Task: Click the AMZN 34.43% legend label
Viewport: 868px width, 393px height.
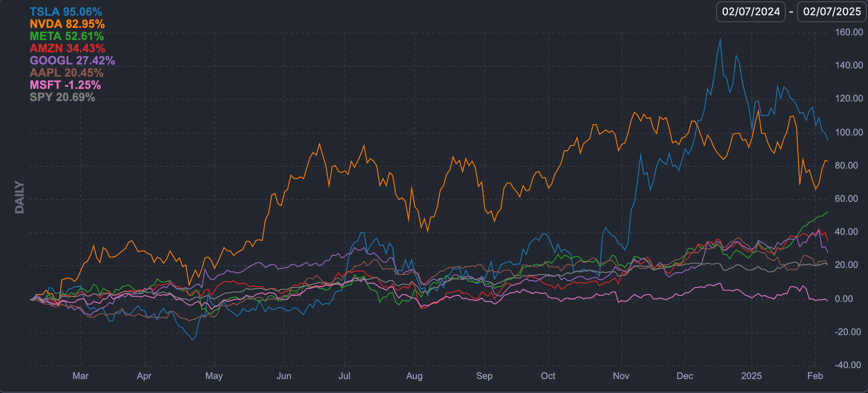Action: (67, 48)
